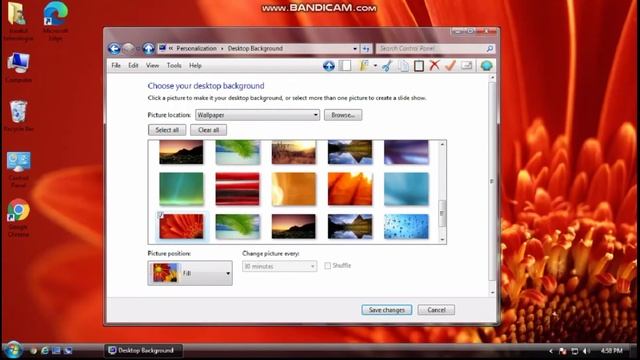Screen dimensions: 640x360
Task: Click the Up folder button beside address bar
Action: pos(149,49)
